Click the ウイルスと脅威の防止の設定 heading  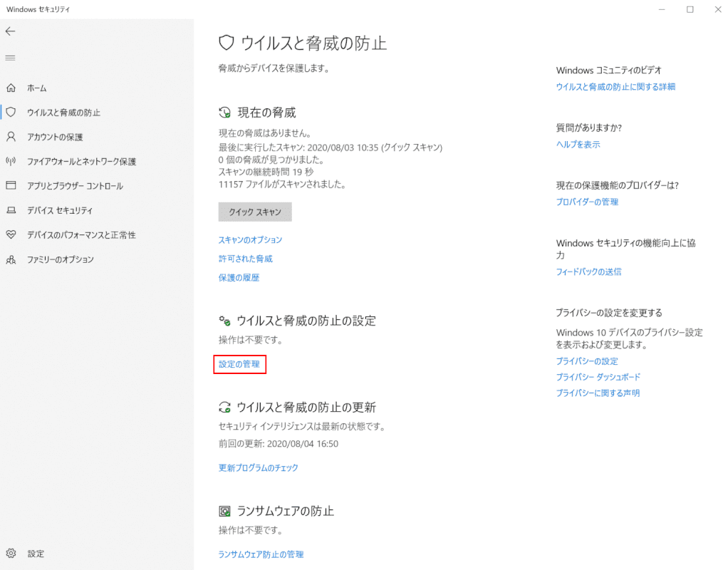[306, 321]
